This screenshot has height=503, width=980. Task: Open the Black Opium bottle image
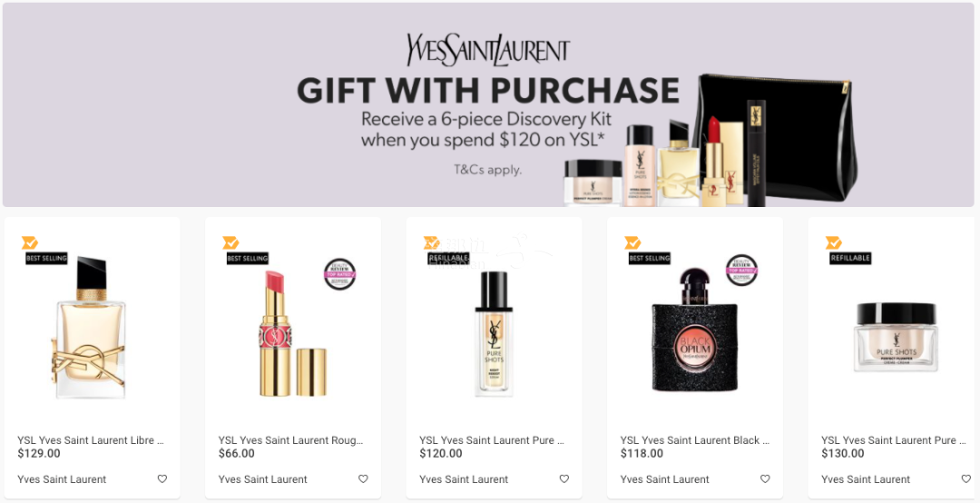pyautogui.click(x=694, y=330)
